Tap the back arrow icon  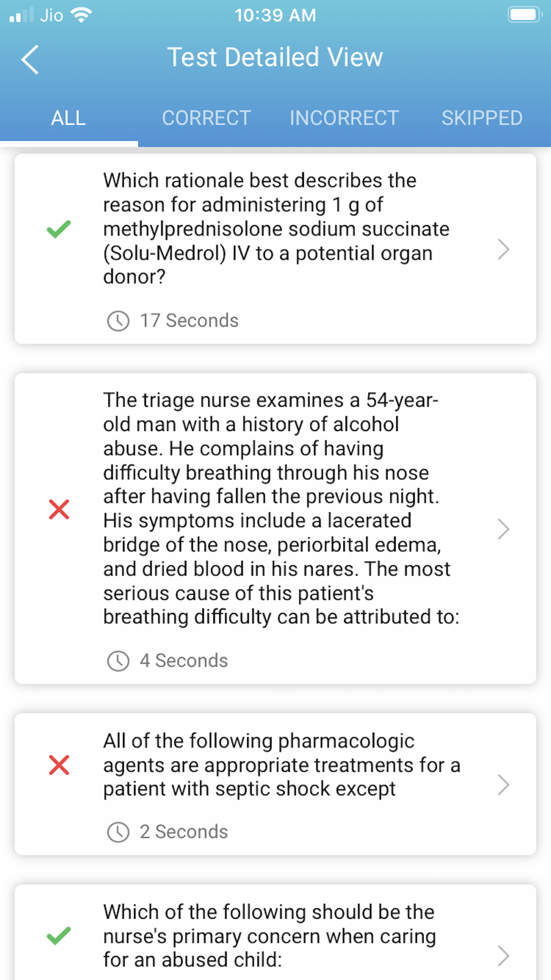coord(30,59)
